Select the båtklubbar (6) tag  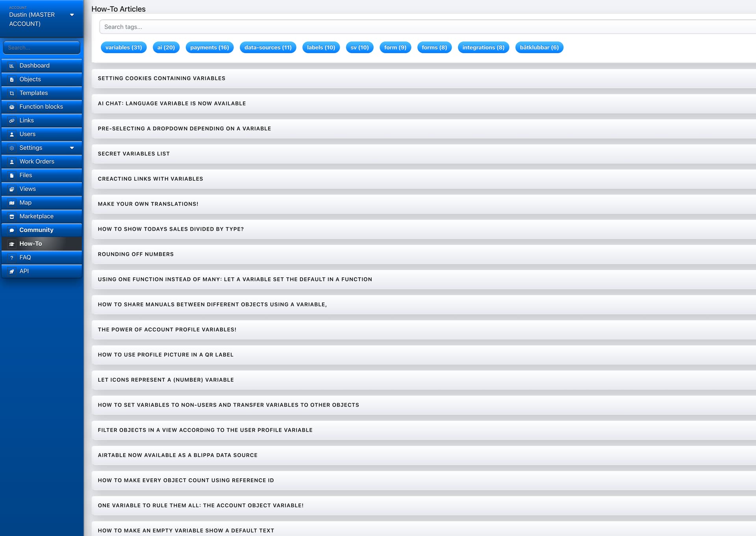pos(539,47)
